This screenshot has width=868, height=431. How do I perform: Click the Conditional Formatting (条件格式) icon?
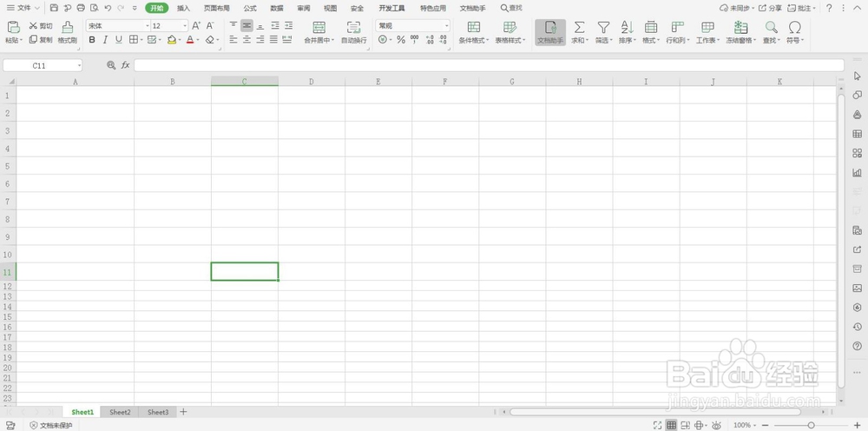[474, 27]
